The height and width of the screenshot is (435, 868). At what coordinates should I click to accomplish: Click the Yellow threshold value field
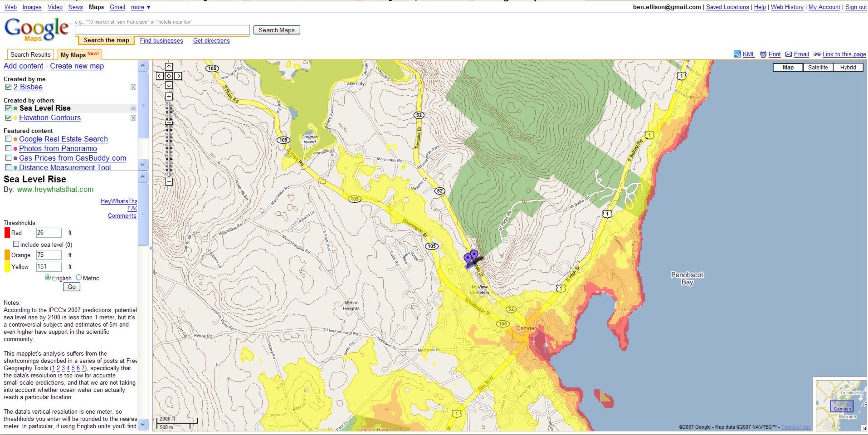tap(49, 267)
